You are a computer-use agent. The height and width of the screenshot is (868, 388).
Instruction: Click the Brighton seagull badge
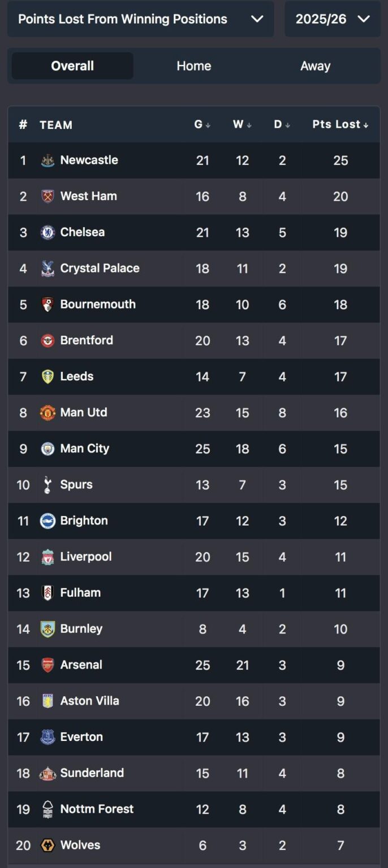click(x=49, y=520)
